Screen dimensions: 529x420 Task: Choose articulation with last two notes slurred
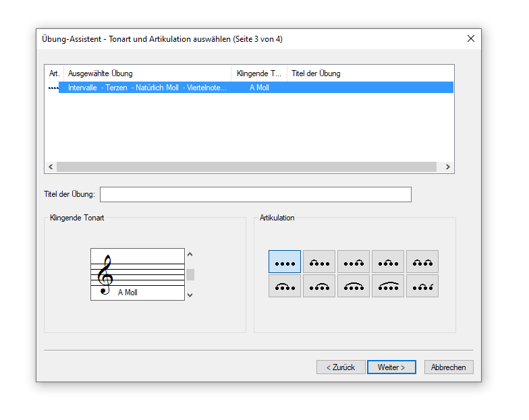(354, 262)
